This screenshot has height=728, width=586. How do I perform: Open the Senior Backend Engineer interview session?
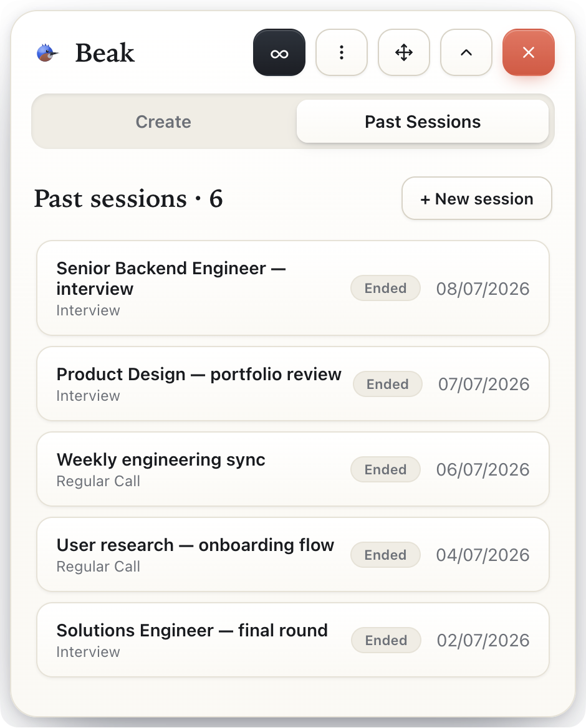293,288
